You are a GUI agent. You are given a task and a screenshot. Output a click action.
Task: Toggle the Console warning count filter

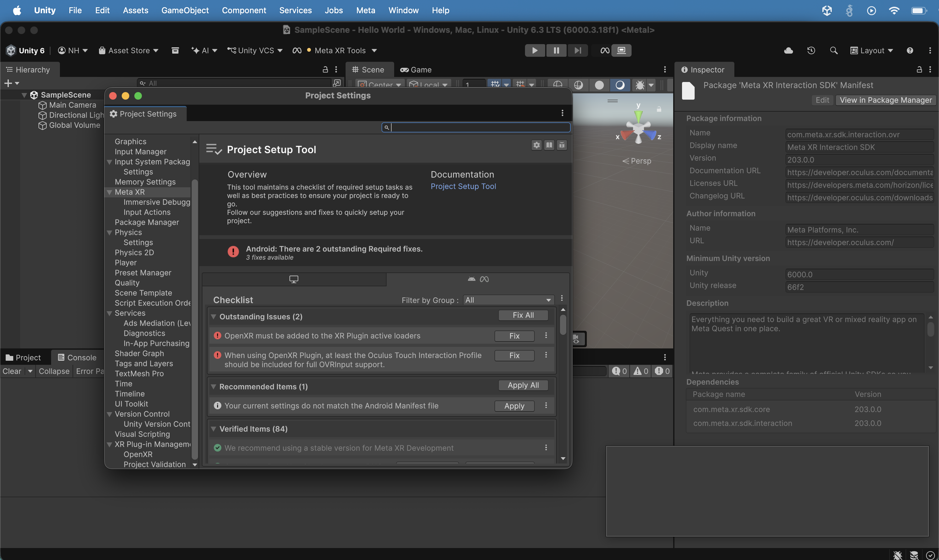coord(641,371)
